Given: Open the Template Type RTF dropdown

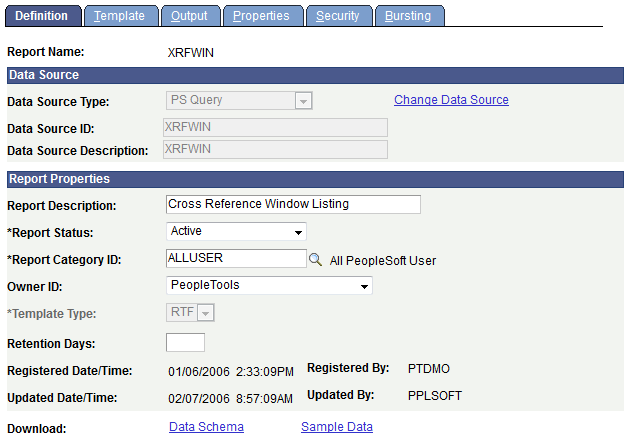Looking at the screenshot, I should [x=191, y=314].
